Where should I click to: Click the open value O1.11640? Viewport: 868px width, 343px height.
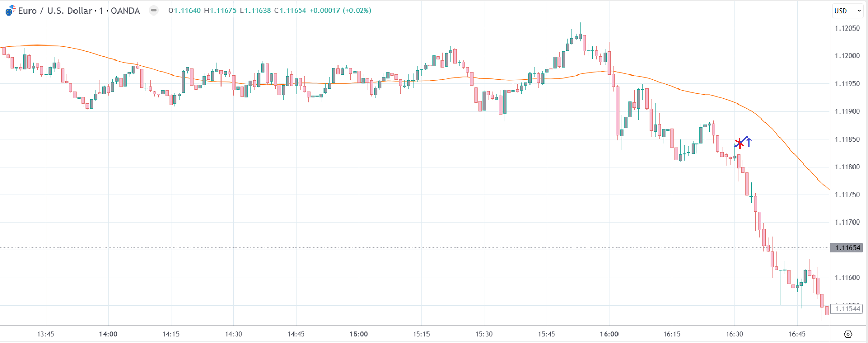tap(185, 11)
